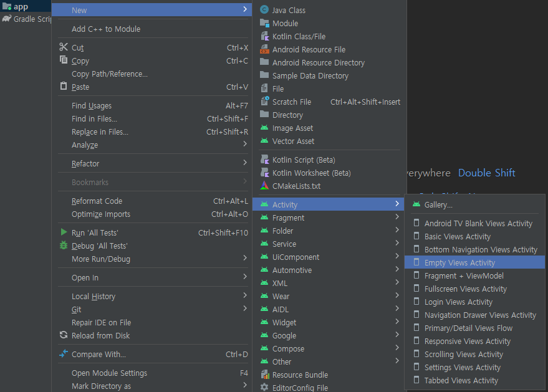Choose Copy Path/Reference entry
Screen dimensions: 548x392
click(151, 74)
